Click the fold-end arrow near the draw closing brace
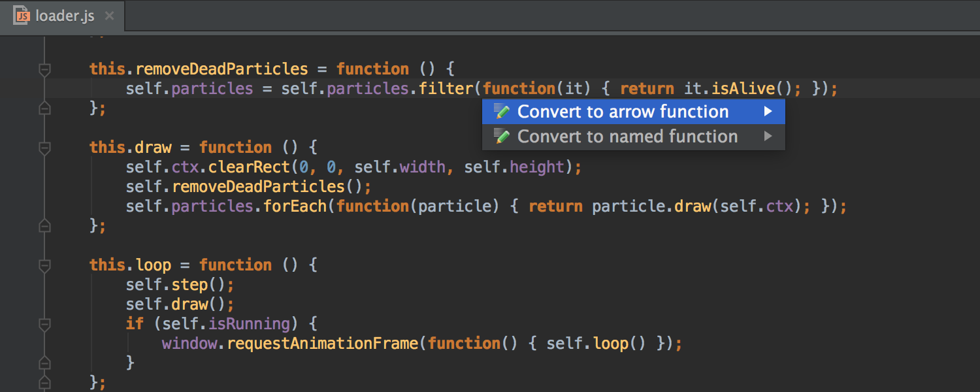 (44, 225)
